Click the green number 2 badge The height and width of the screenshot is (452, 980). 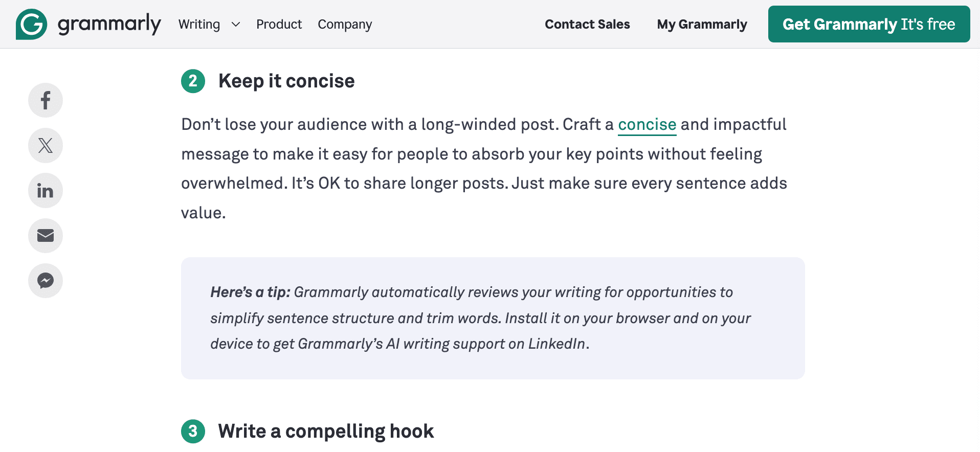[x=193, y=81]
